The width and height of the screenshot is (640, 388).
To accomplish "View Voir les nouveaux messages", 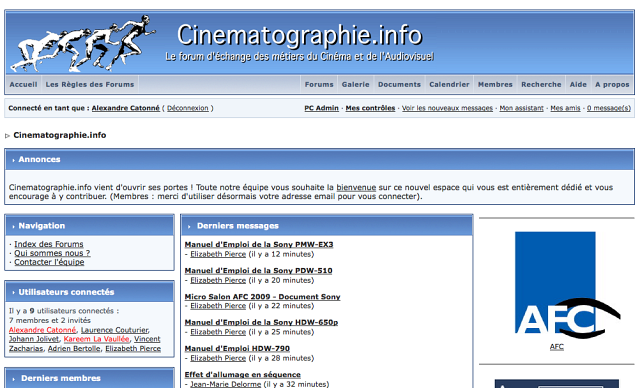I will pos(447,108).
